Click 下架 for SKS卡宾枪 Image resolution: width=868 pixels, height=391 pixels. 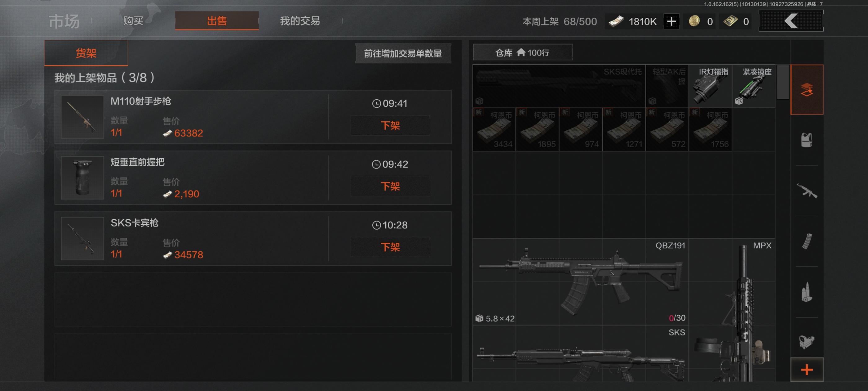(390, 247)
